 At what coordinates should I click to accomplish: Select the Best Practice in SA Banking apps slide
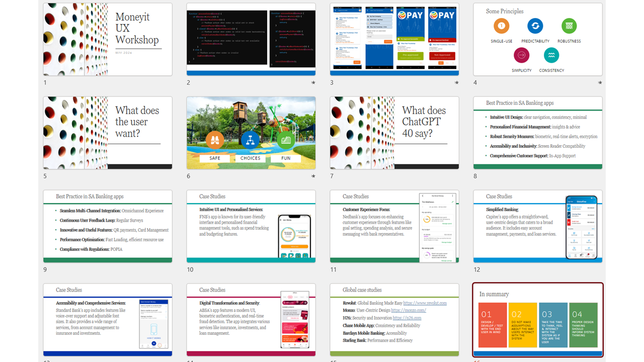(x=537, y=133)
